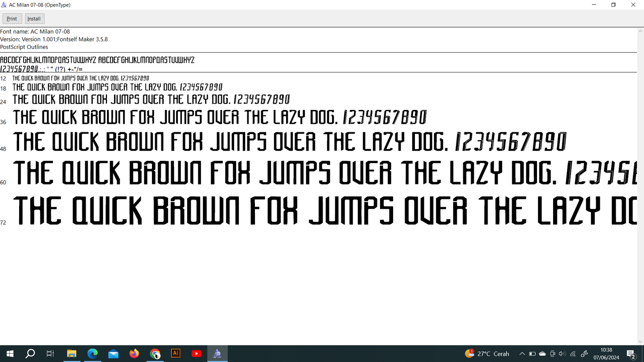Viewport: 644px width, 362px height.
Task: Click the battery status tray icon
Action: 532,354
